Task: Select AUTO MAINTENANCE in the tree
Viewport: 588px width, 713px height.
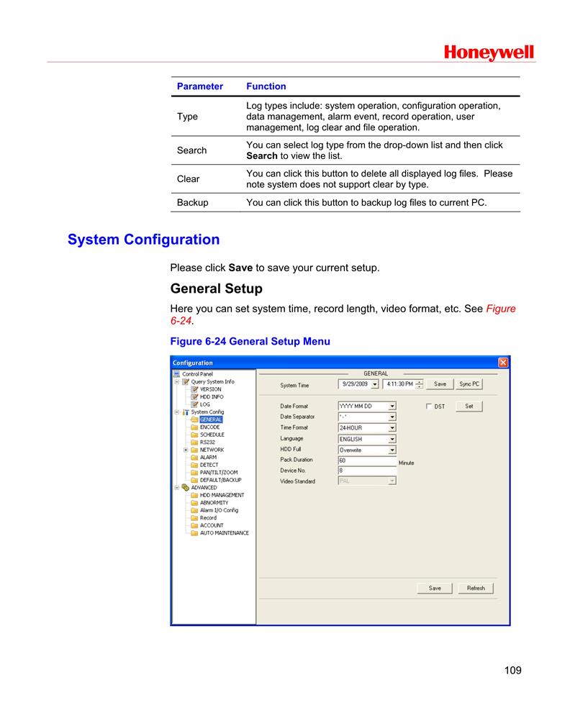Action: click(x=225, y=533)
